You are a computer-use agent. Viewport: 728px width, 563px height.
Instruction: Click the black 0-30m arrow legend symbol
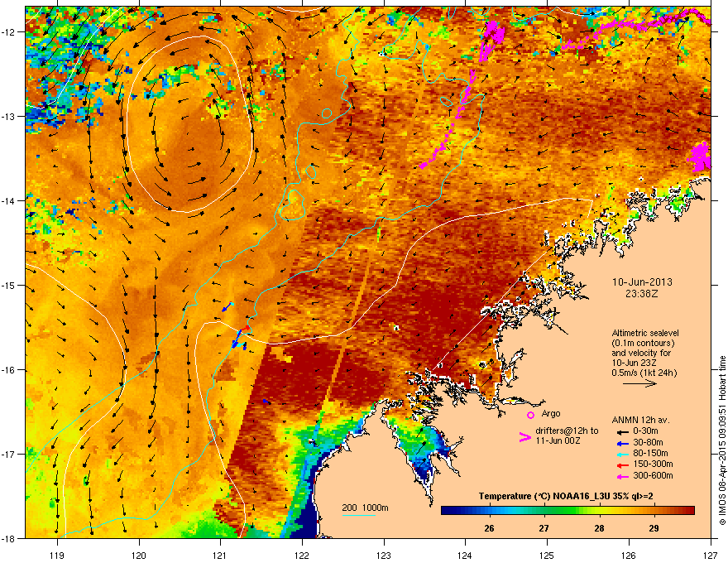621,431
